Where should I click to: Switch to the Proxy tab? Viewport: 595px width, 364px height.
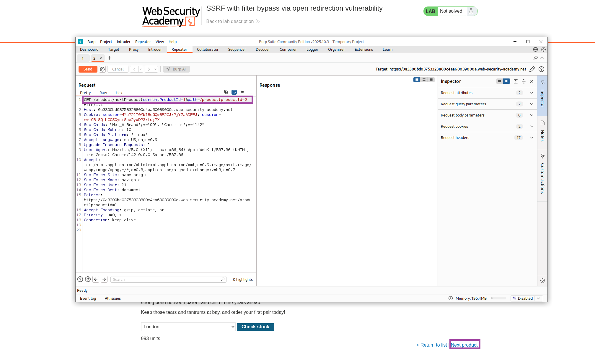pos(134,49)
